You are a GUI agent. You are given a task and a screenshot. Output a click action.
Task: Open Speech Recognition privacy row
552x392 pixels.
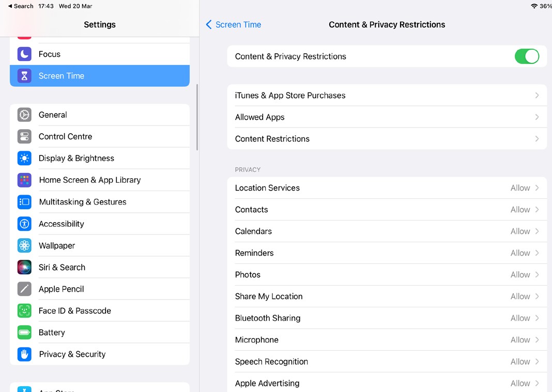pyautogui.click(x=387, y=362)
